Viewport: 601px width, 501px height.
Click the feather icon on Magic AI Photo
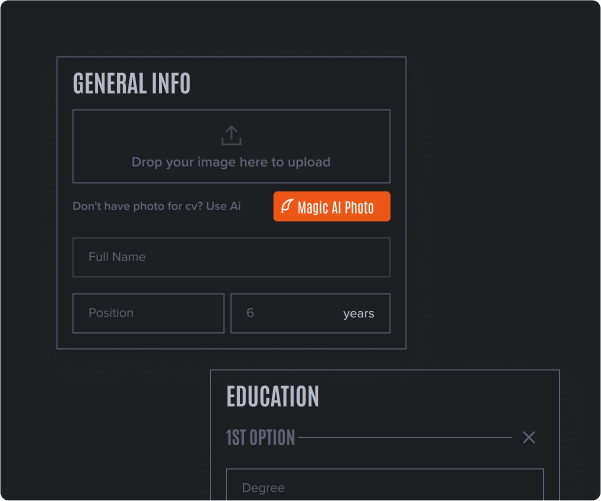tap(287, 207)
